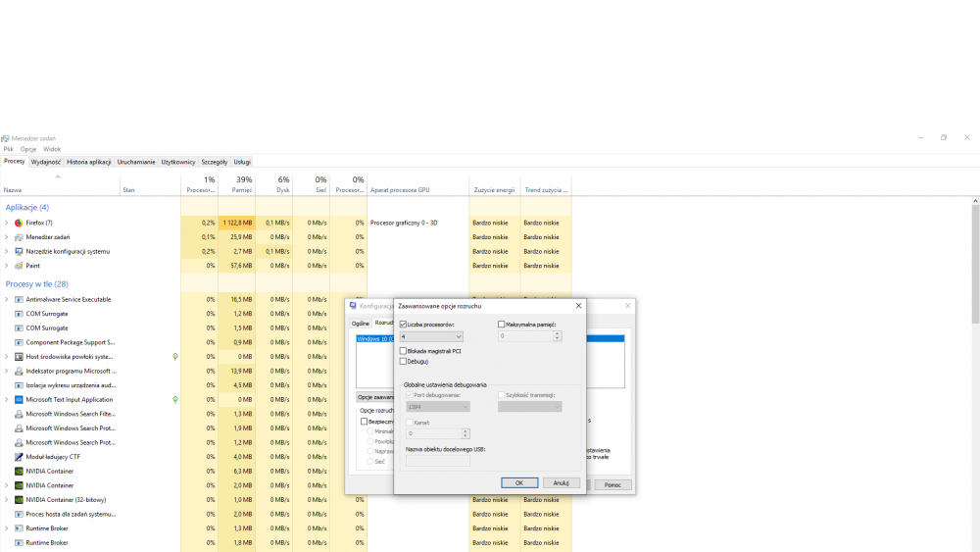Click icon of COM Surrogate using 1,5 MB

[x=19, y=328]
